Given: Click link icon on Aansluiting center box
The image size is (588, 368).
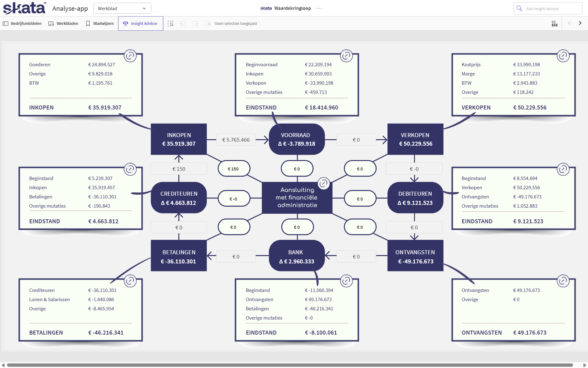Looking at the screenshot, I should [x=323, y=183].
